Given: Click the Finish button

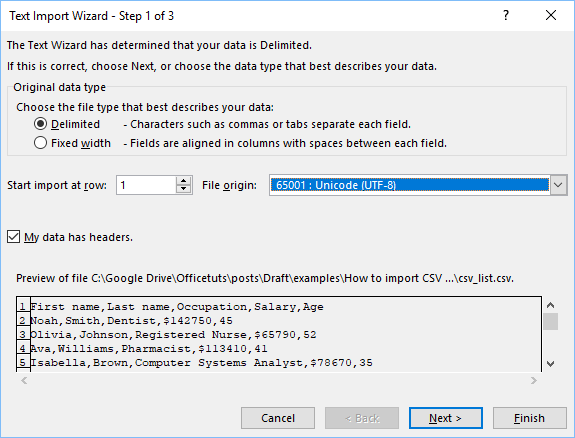Looking at the screenshot, I should coord(530,418).
